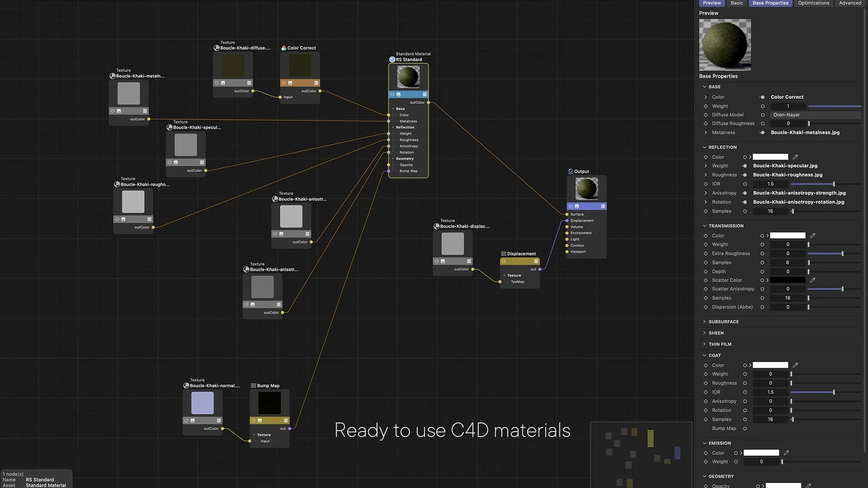Open Boucle-Khaki-specular.jpg under Reflection Weight
The height and width of the screenshot is (488, 868).
pos(785,166)
